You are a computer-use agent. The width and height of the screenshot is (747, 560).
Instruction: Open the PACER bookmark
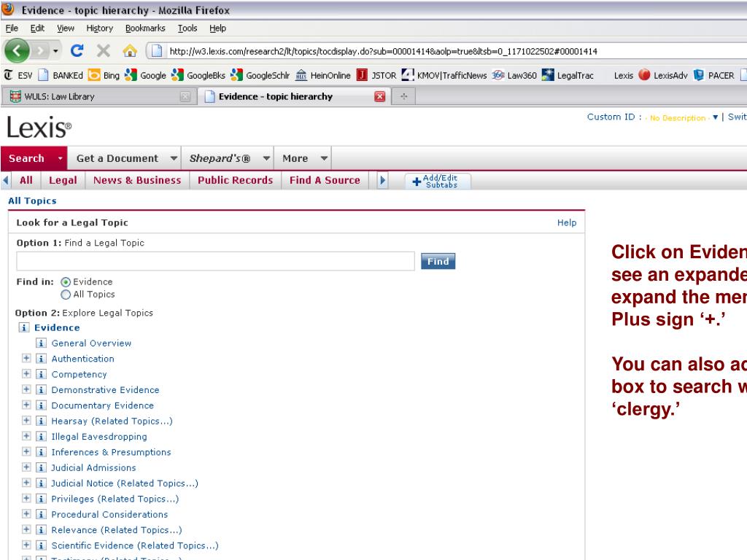click(713, 75)
